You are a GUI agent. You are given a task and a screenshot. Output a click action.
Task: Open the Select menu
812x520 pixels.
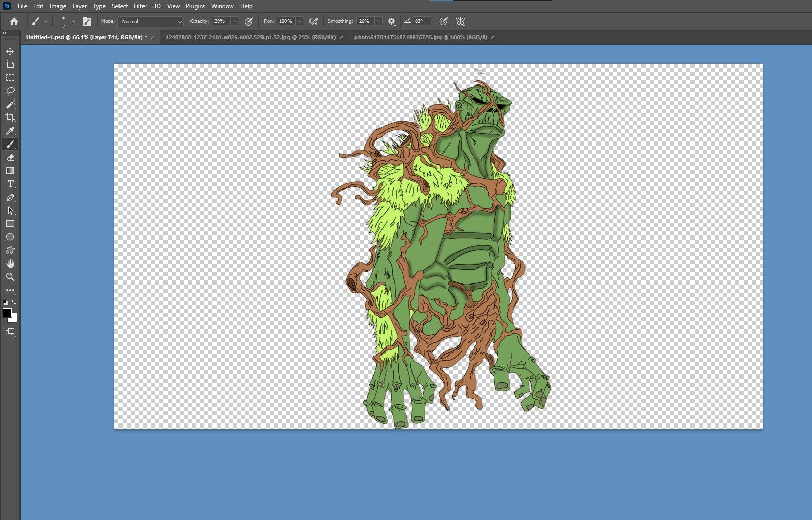(120, 6)
